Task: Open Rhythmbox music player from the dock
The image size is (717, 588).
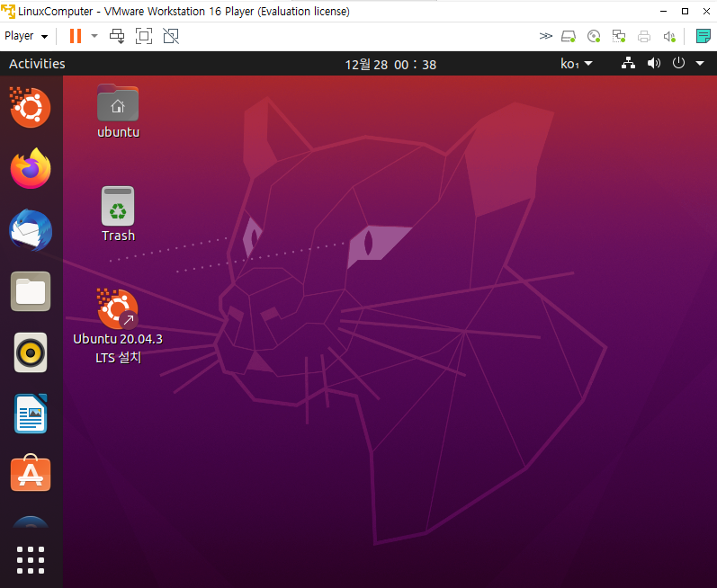Action: (x=31, y=352)
